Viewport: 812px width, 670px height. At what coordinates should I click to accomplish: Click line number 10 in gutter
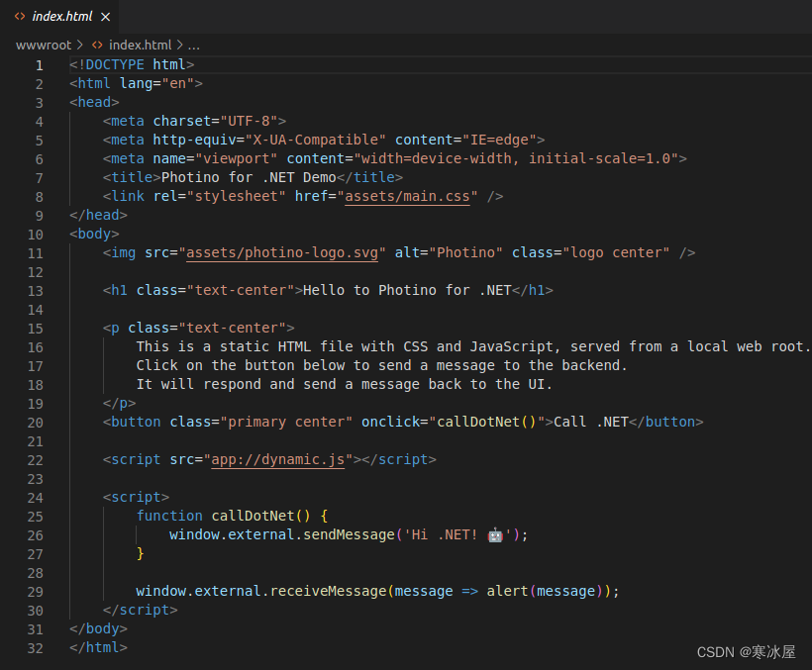coord(36,235)
